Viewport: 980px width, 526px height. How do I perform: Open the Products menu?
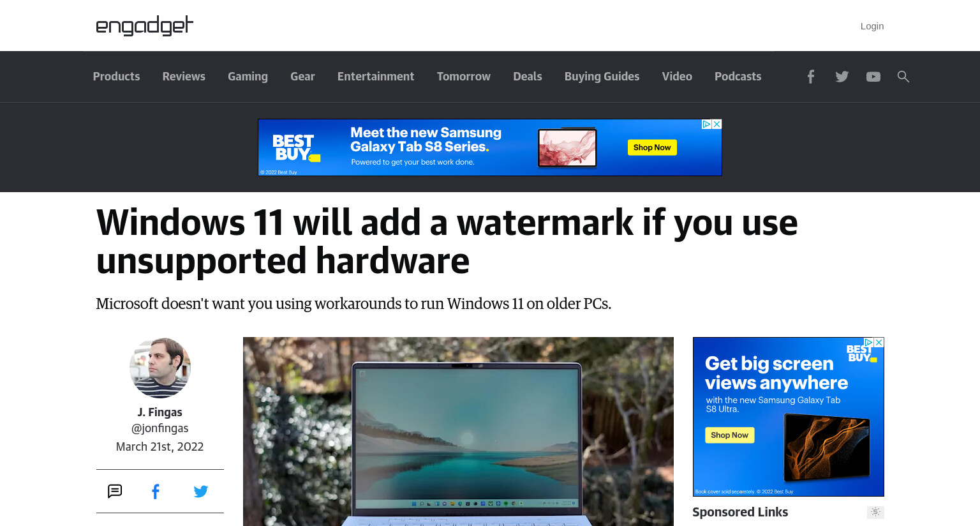[116, 77]
